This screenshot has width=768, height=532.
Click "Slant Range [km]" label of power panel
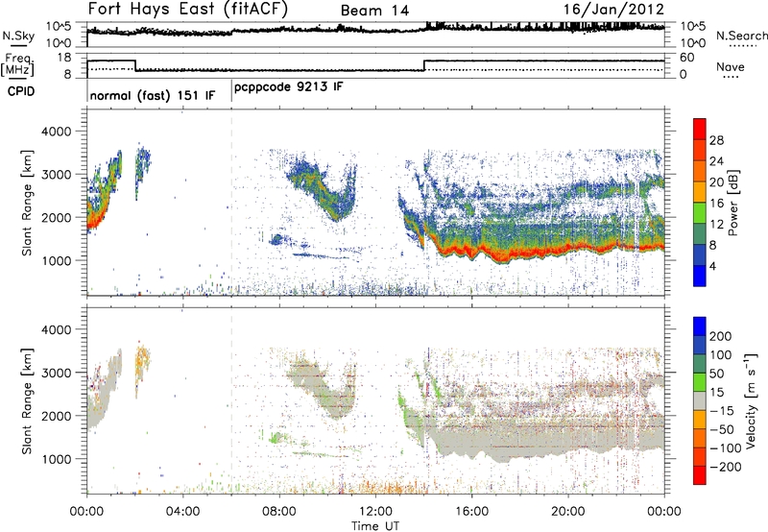[27, 203]
